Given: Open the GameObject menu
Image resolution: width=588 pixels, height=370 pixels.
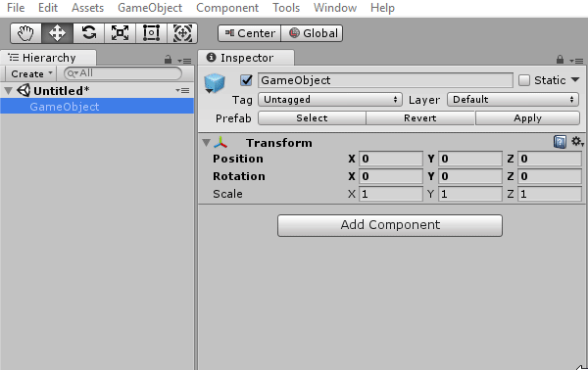Looking at the screenshot, I should [150, 8].
